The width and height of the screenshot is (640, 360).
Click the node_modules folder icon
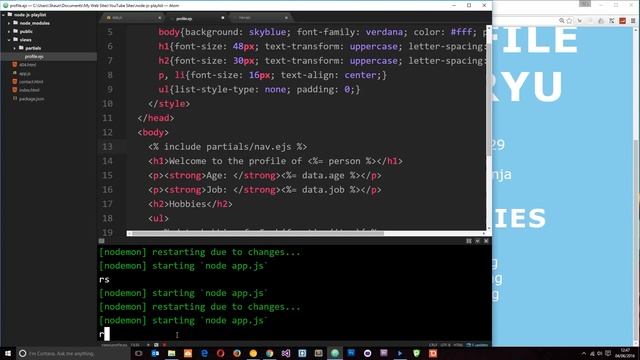(16, 23)
